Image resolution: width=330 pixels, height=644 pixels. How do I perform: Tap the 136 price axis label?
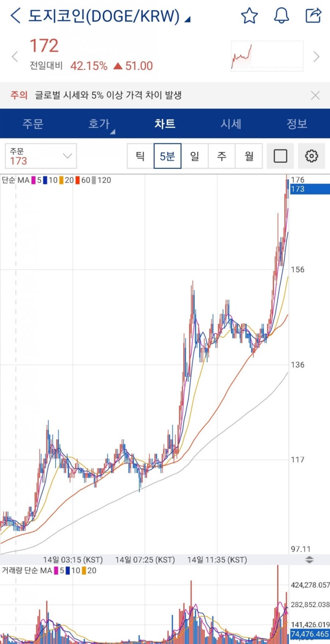coord(297,365)
